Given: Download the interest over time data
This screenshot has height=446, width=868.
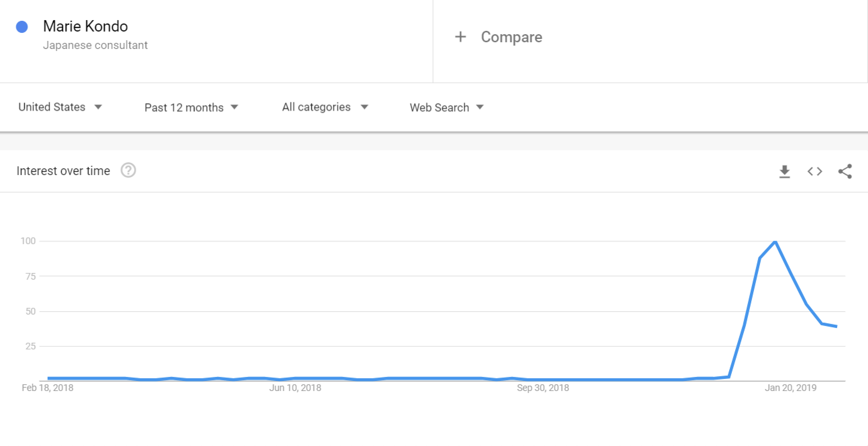Looking at the screenshot, I should click(x=784, y=171).
